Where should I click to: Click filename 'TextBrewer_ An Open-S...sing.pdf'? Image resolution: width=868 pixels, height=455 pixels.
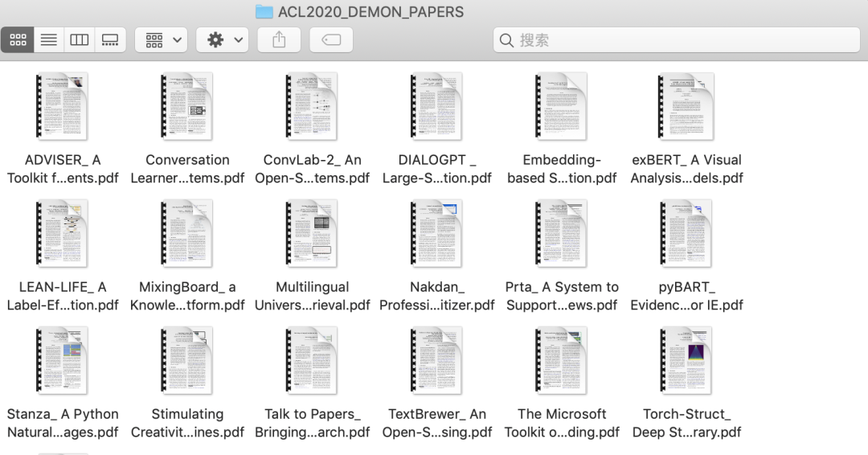(x=436, y=424)
